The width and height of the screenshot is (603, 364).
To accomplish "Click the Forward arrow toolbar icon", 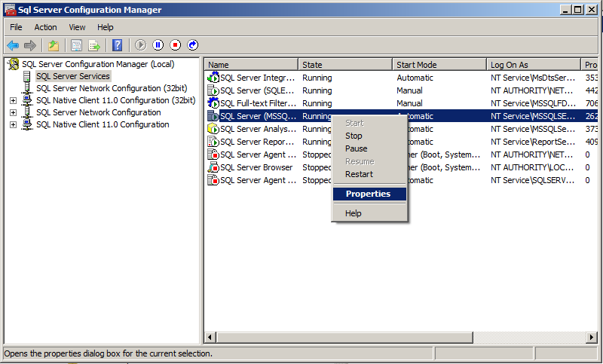I will point(30,45).
